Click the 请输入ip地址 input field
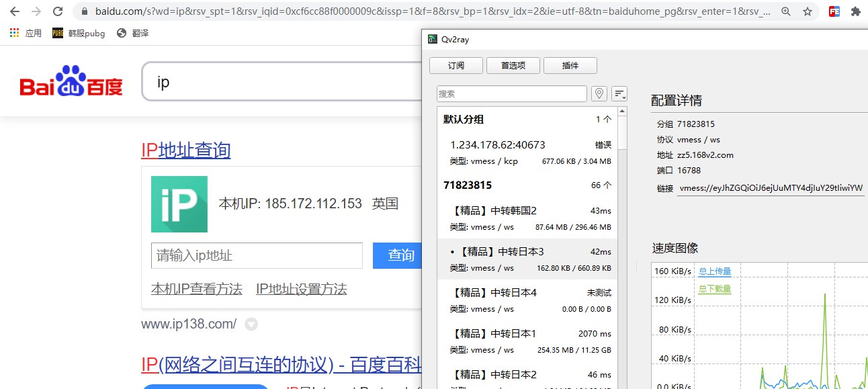The width and height of the screenshot is (868, 389). [257, 256]
